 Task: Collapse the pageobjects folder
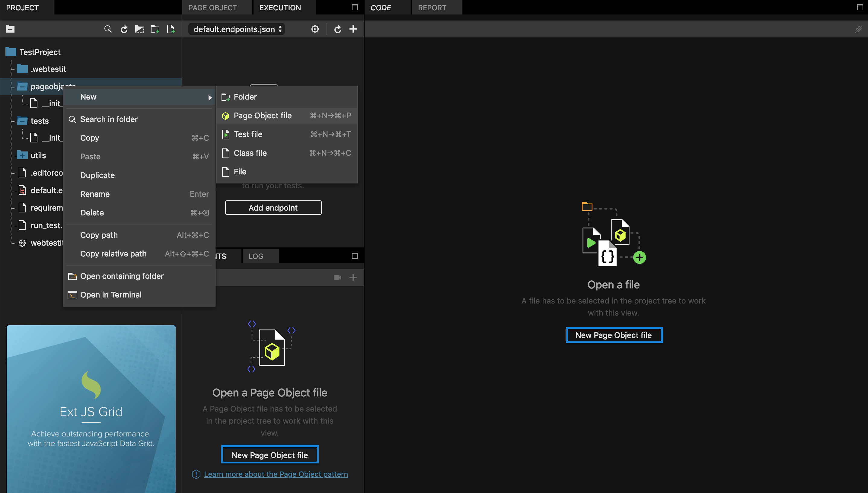click(x=22, y=87)
